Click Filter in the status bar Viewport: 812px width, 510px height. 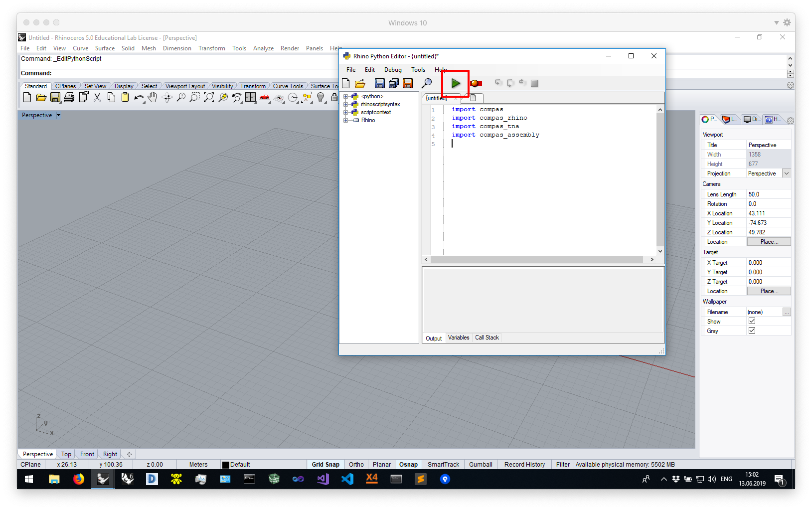pyautogui.click(x=563, y=464)
